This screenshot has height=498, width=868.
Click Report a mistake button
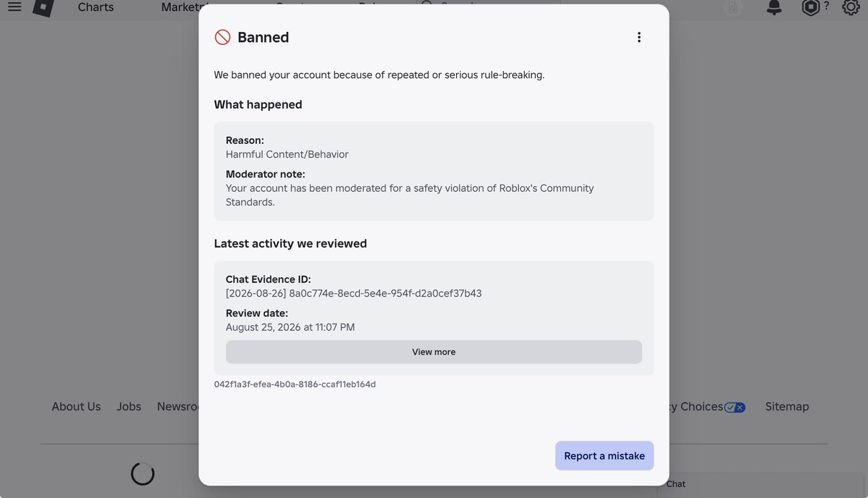604,456
